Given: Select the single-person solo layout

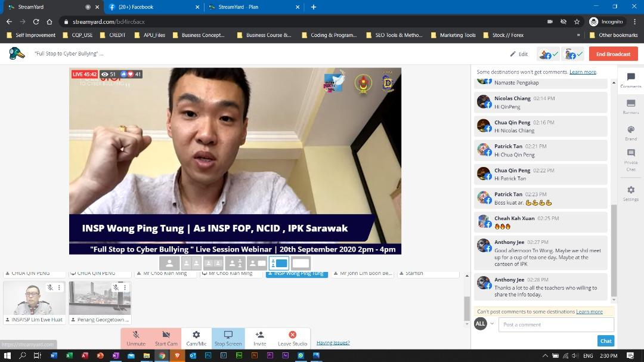Looking at the screenshot, I should 169,263.
